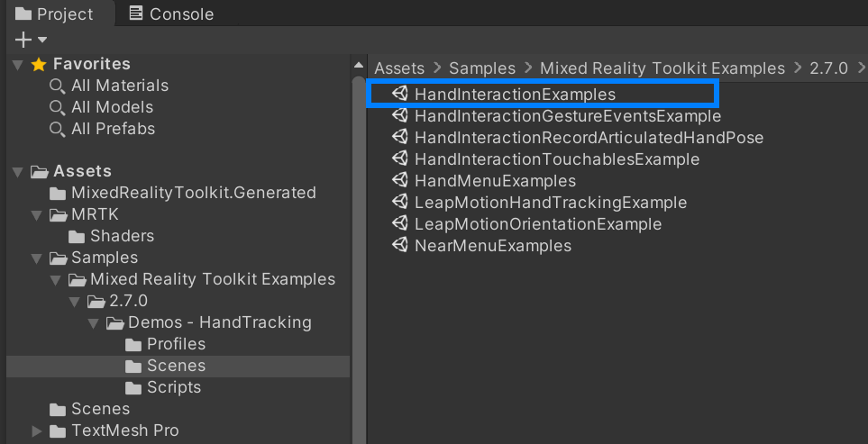
Task: Select the NearMenuExamples scene icon
Action: pos(399,245)
